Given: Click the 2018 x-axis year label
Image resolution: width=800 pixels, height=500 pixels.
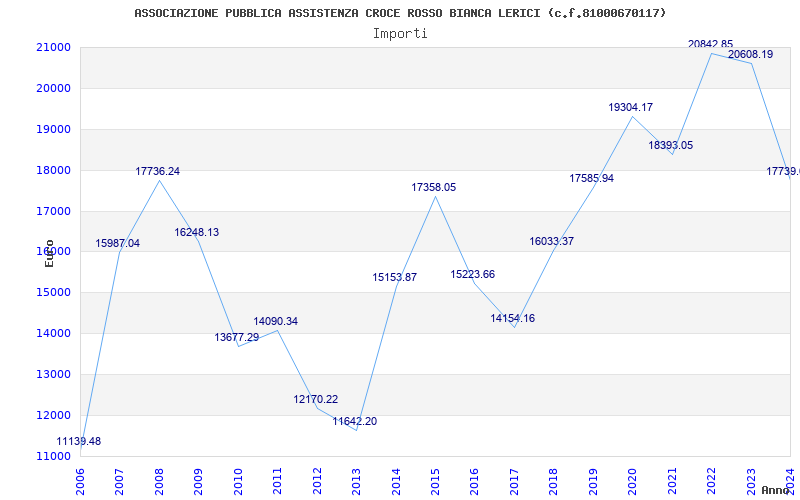Looking at the screenshot, I should 554,481.
